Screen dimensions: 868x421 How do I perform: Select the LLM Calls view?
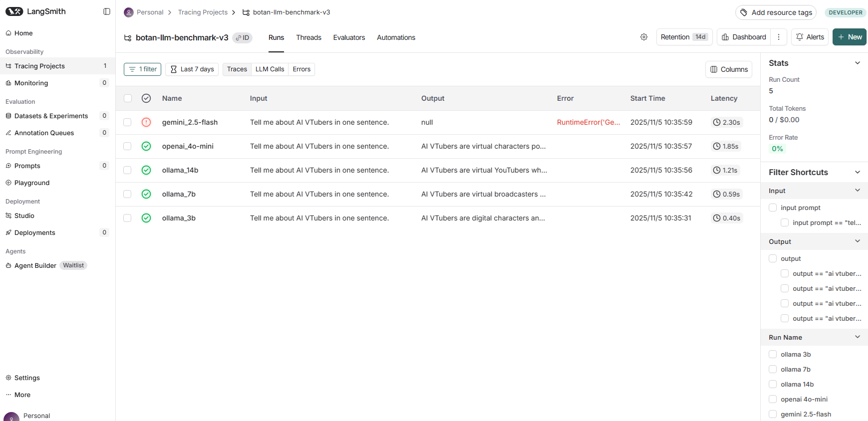(x=270, y=69)
